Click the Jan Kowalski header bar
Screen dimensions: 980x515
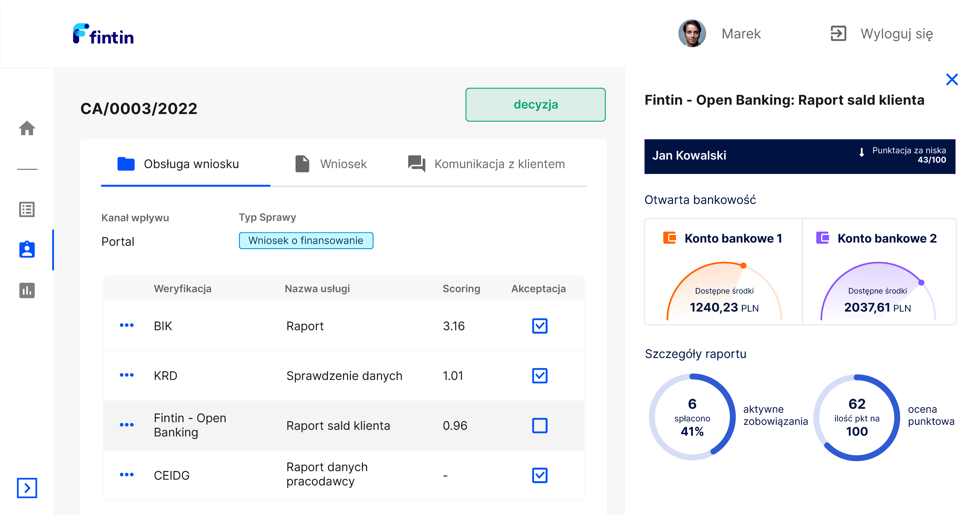point(800,156)
